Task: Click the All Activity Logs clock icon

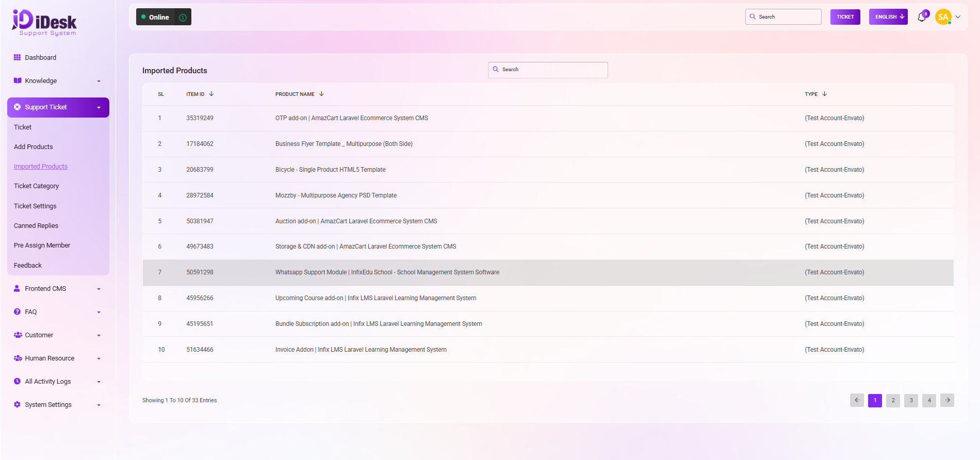Action: 17,382
